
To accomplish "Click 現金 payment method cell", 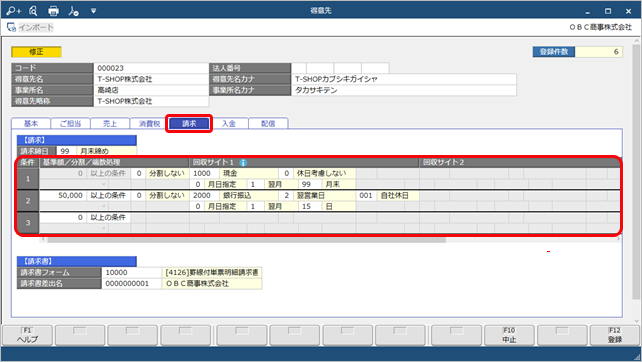I will pyautogui.click(x=249, y=173).
